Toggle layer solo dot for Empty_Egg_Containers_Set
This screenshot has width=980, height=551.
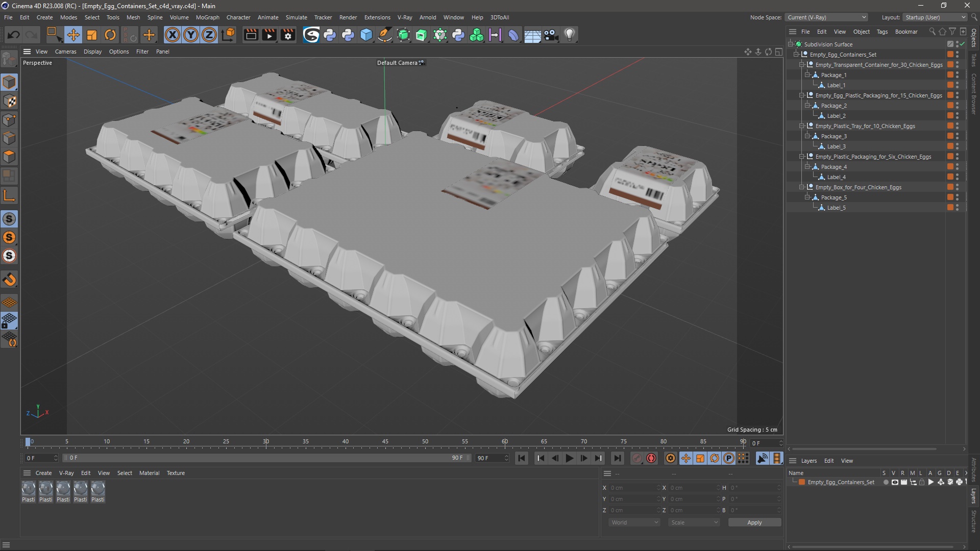point(886,482)
